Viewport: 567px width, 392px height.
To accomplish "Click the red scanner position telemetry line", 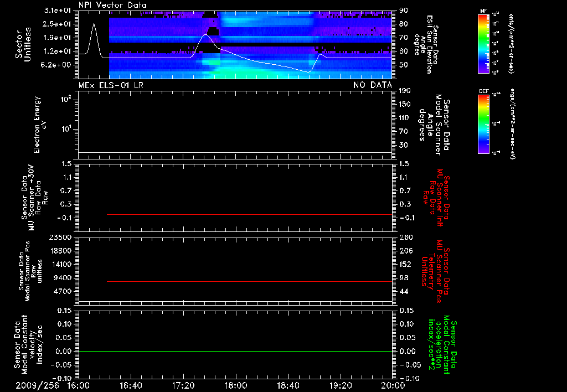I will pos(250,281).
